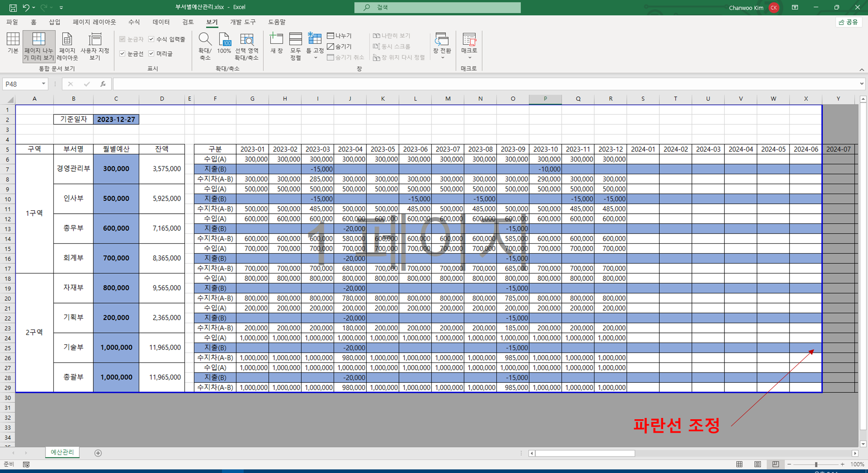Toggle the 눈금선 gridlines checkbox

pyautogui.click(x=122, y=53)
